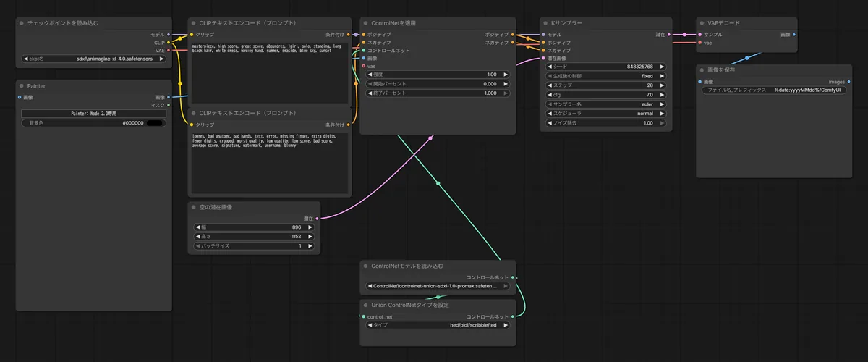Click the 画像 output socket on VAEデコード
The image size is (868, 362).
coord(794,34)
